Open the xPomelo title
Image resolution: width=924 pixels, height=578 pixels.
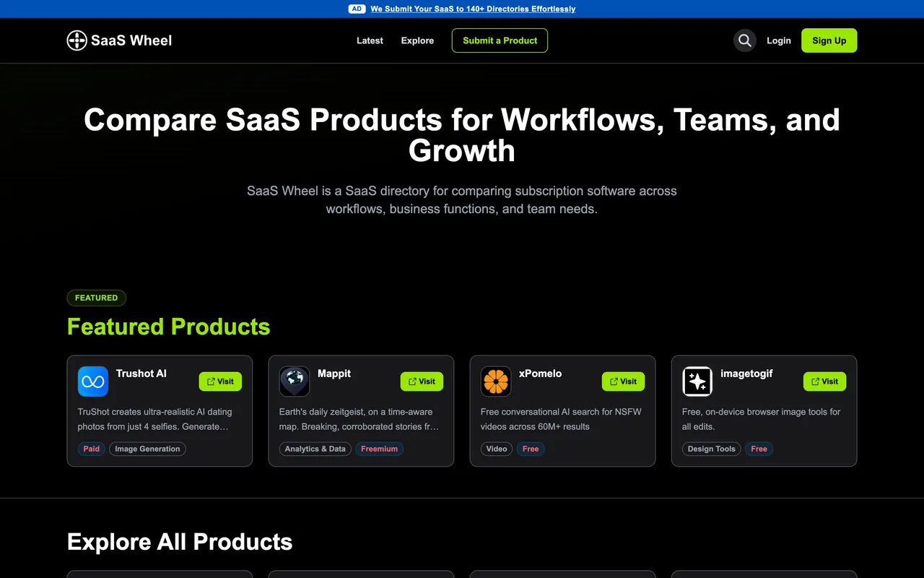tap(540, 374)
